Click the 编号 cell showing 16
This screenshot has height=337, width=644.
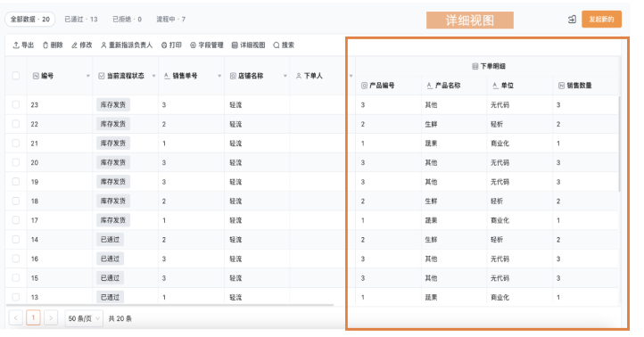tap(35, 259)
